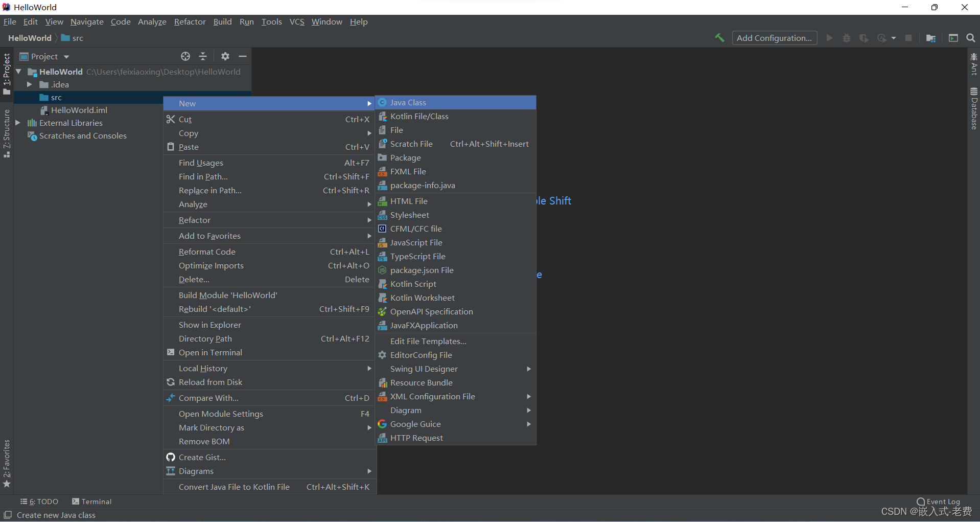This screenshot has height=522, width=980.
Task: Toggle the 6: TODO tool window
Action: [x=39, y=502]
